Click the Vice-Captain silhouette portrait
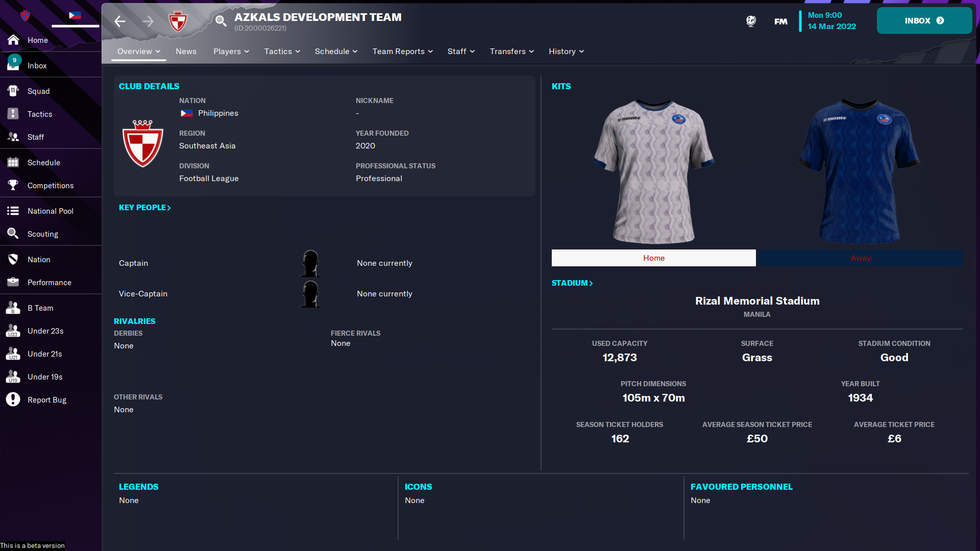980x551 pixels. tap(310, 294)
